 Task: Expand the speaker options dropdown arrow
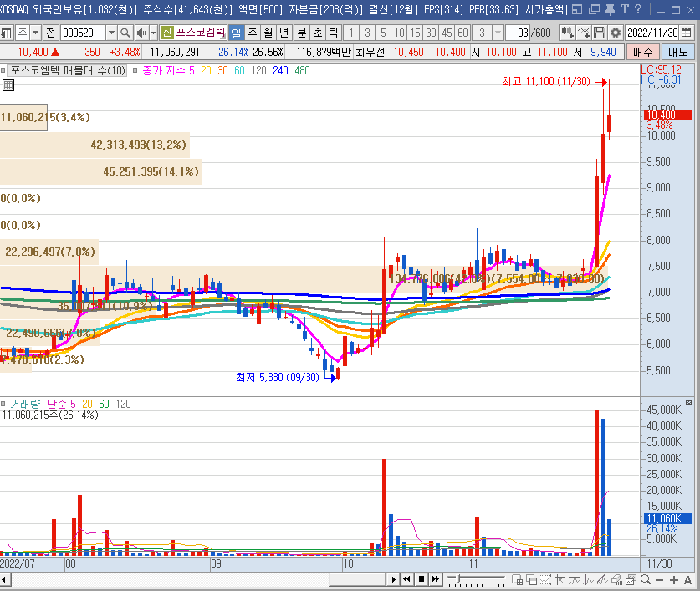[153, 33]
